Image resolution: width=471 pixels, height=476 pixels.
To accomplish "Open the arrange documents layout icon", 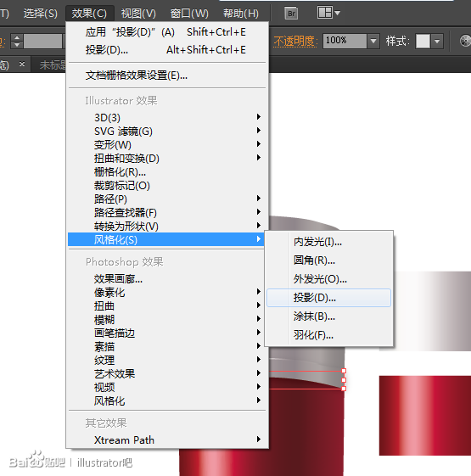I will [328, 13].
